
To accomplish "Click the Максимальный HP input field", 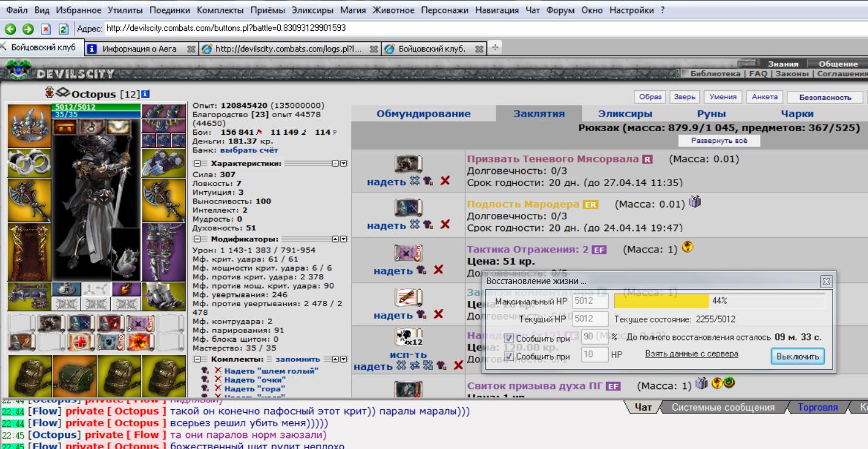I will pyautogui.click(x=592, y=301).
